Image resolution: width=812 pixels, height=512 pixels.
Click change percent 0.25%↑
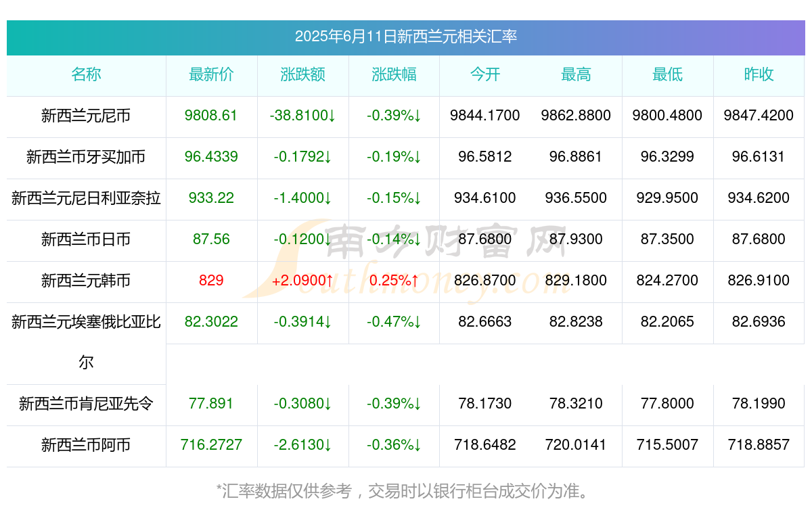coord(394,281)
